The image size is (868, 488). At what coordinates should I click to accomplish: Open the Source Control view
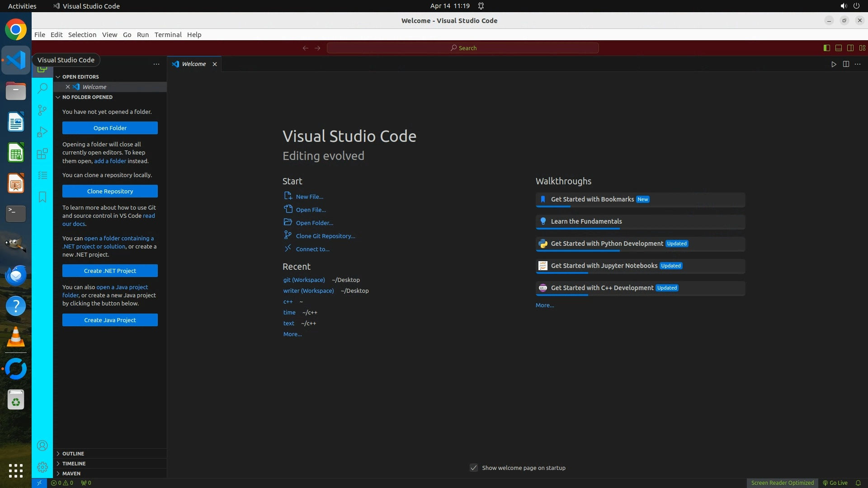click(x=42, y=110)
